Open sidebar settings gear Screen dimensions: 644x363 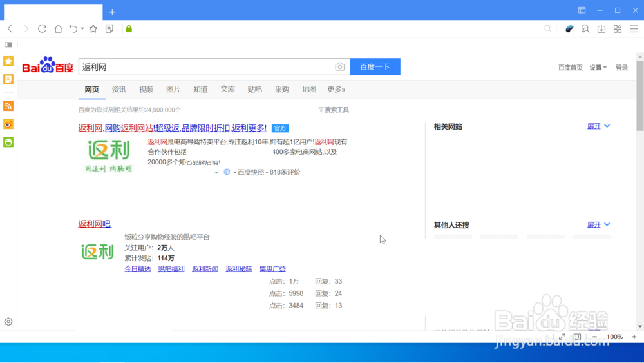point(8,322)
